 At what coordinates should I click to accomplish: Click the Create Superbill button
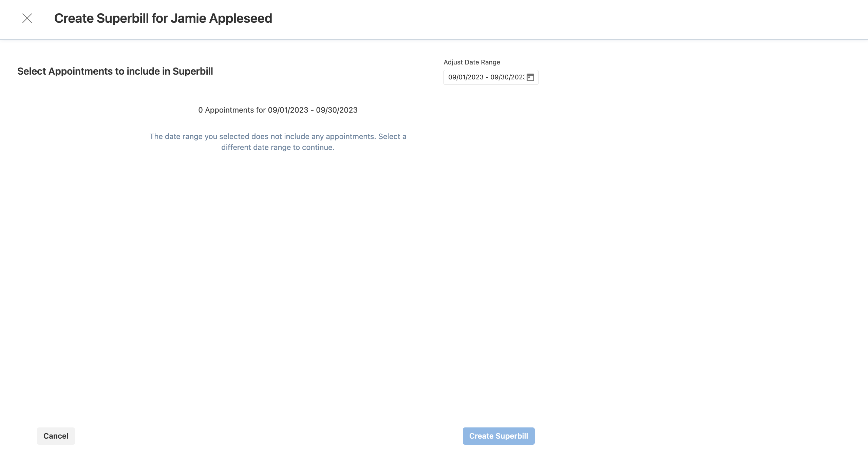(x=498, y=436)
